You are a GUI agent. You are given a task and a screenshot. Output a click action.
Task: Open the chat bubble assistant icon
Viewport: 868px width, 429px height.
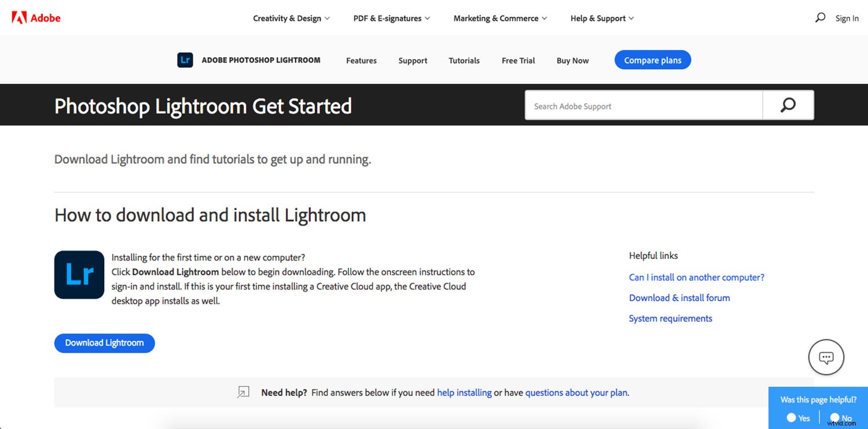pyautogui.click(x=826, y=357)
